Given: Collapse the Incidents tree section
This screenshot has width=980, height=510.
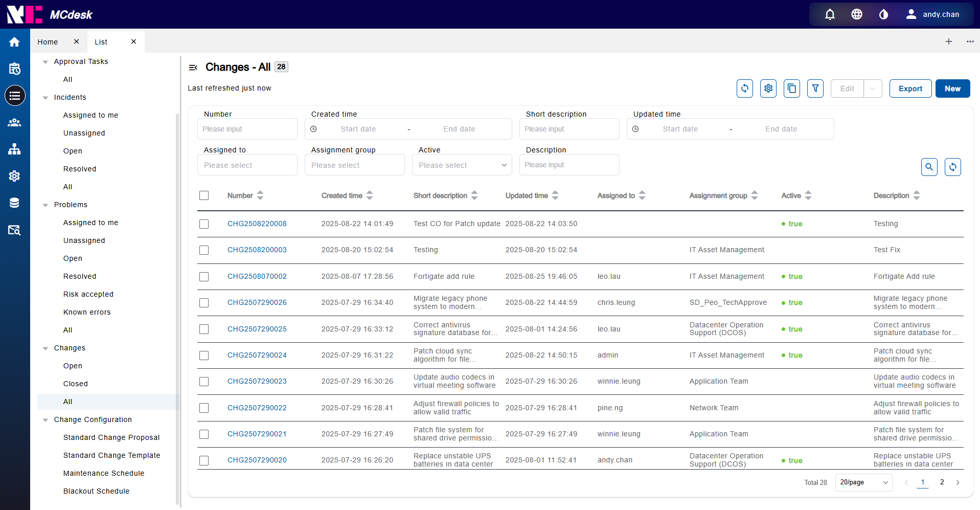Looking at the screenshot, I should tap(45, 98).
